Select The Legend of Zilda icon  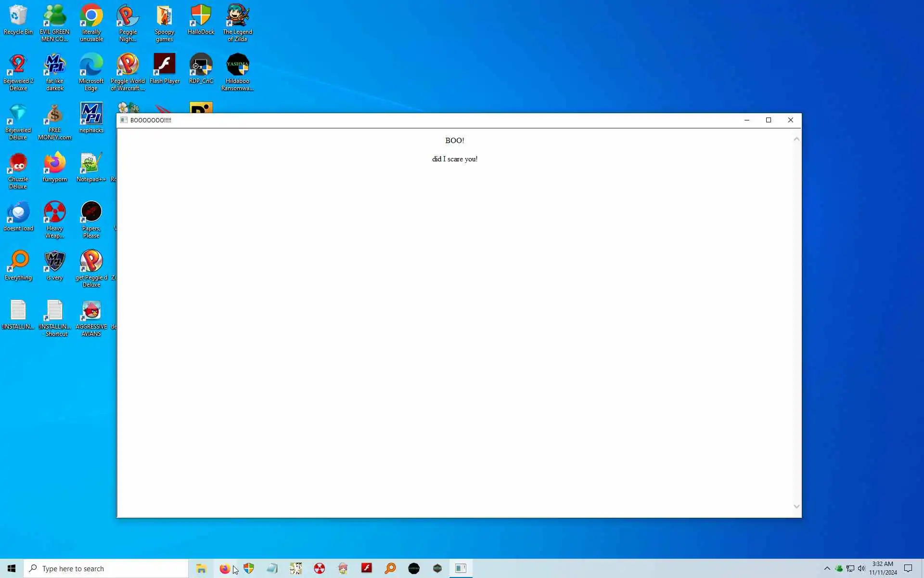coord(237,20)
